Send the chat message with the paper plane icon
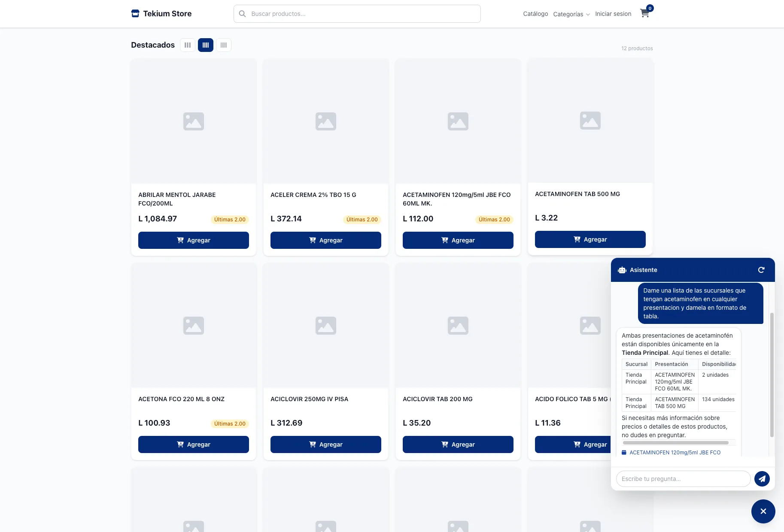Image resolution: width=784 pixels, height=532 pixels. click(762, 479)
